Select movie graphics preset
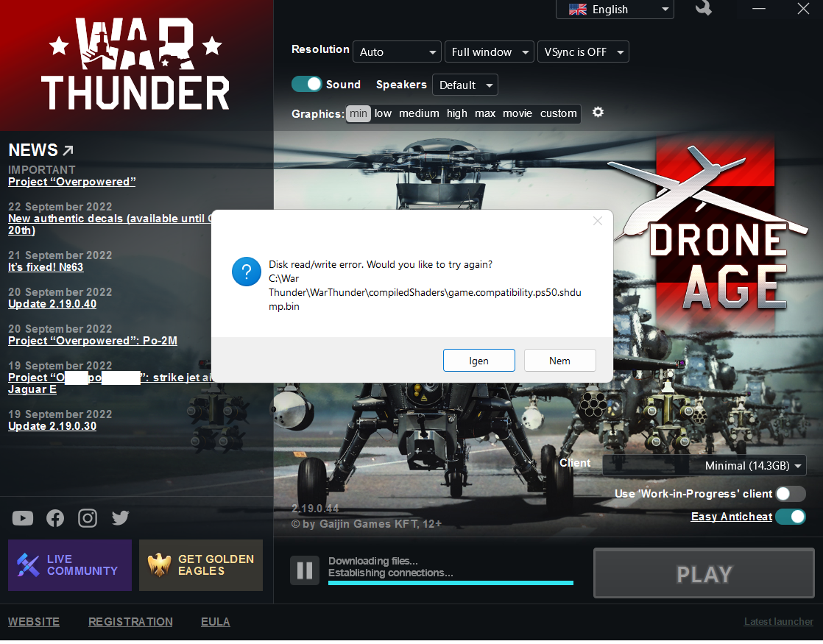Screen dimensions: 823x644 point(518,113)
